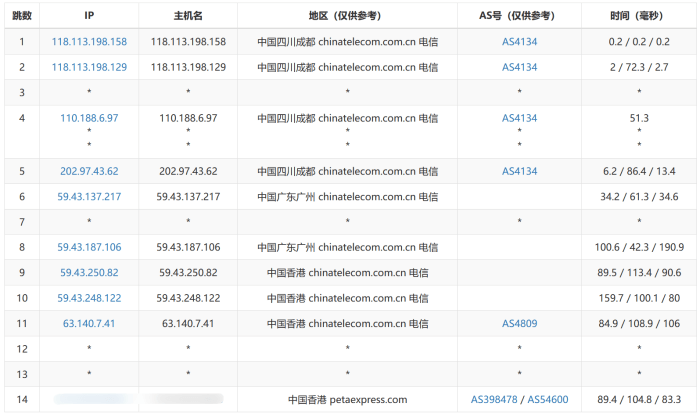Open AS4134 link in hop 1 row
The width and height of the screenshot is (700, 414).
[520, 42]
